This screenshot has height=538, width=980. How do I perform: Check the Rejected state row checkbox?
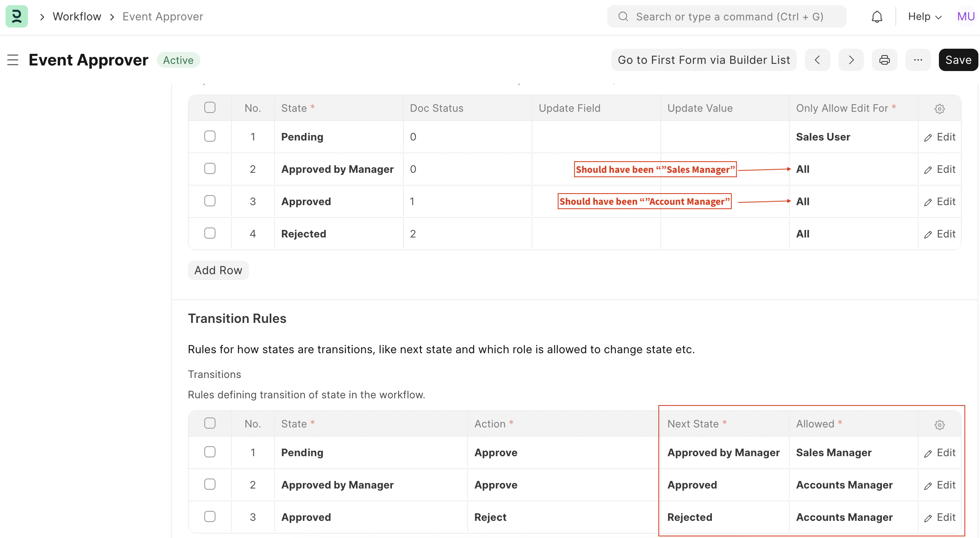(210, 233)
